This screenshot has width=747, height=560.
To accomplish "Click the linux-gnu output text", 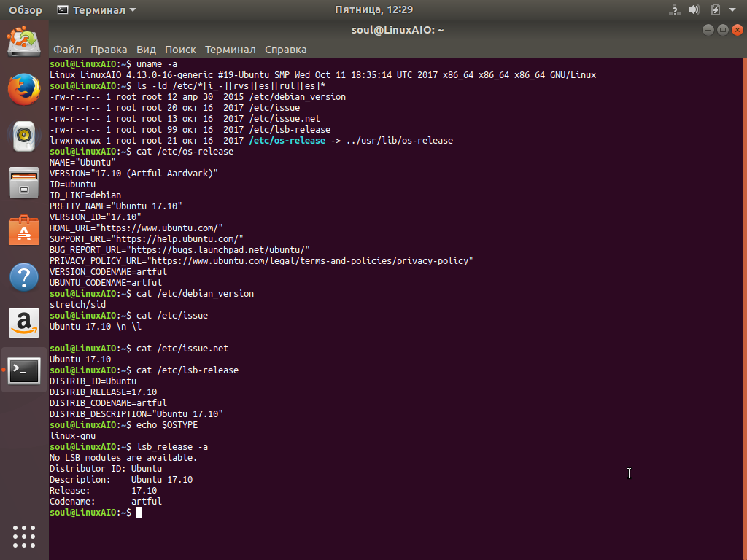I will click(72, 436).
